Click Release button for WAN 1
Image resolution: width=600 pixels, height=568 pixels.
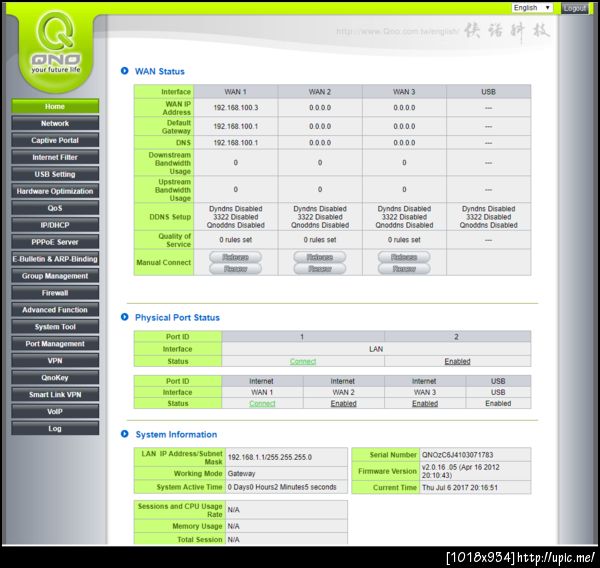pos(235,257)
